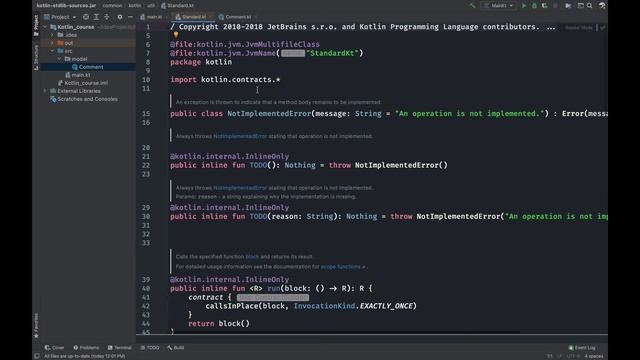Open the MainKt run configuration dropdown
The width and height of the screenshot is (640, 360).
coord(499,6)
